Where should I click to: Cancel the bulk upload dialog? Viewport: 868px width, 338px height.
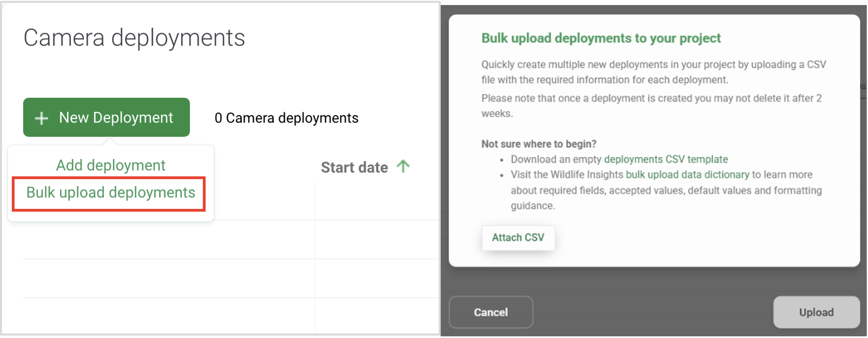491,312
